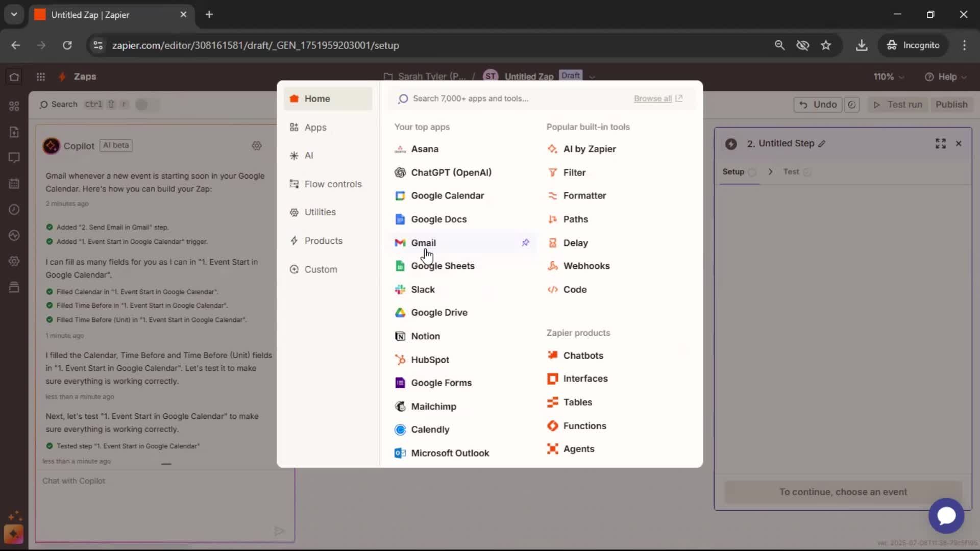Screen dimensions: 980x551
Task: Open version history icon beside Undo
Action: 852,105
